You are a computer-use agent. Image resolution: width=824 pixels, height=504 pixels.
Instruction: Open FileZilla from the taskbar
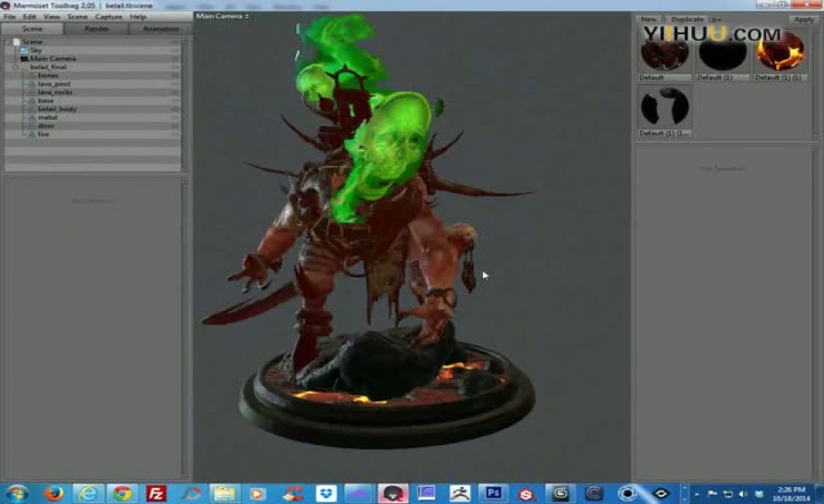click(x=156, y=494)
